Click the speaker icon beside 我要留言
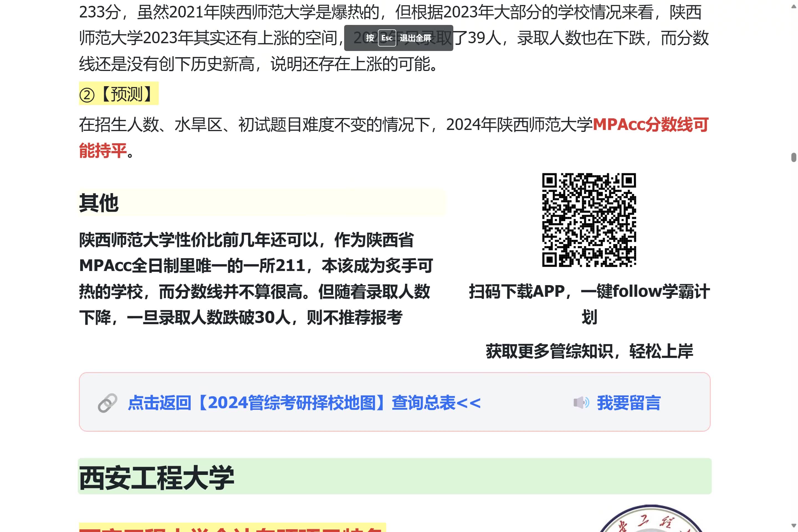Screen dimensions: 798x532 (x=582, y=403)
